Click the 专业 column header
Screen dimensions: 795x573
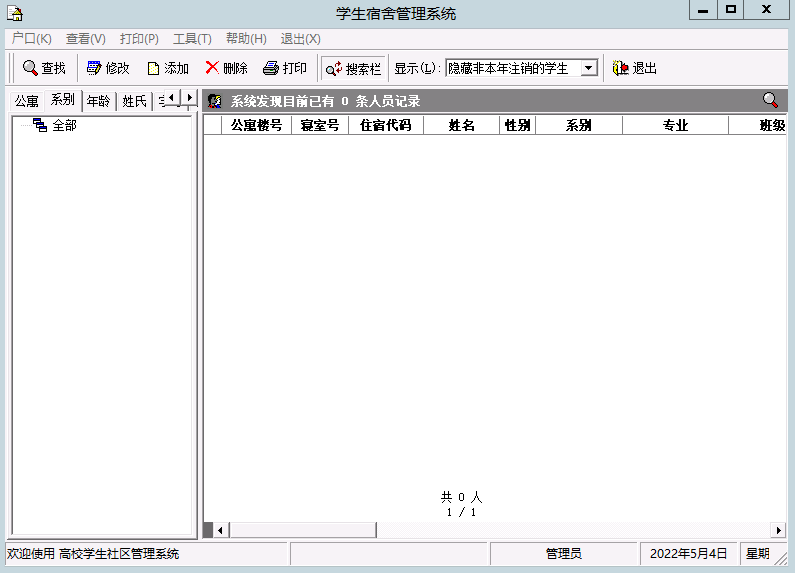(675, 125)
